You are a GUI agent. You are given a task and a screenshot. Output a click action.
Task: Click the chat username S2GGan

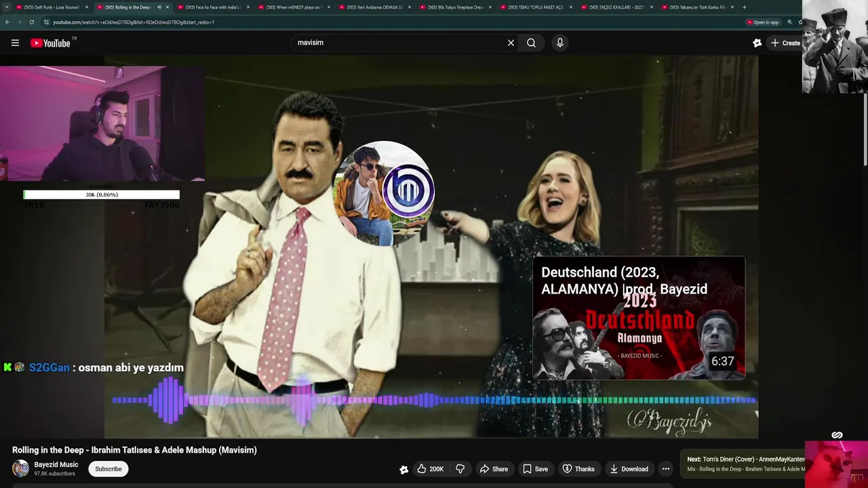tap(49, 367)
